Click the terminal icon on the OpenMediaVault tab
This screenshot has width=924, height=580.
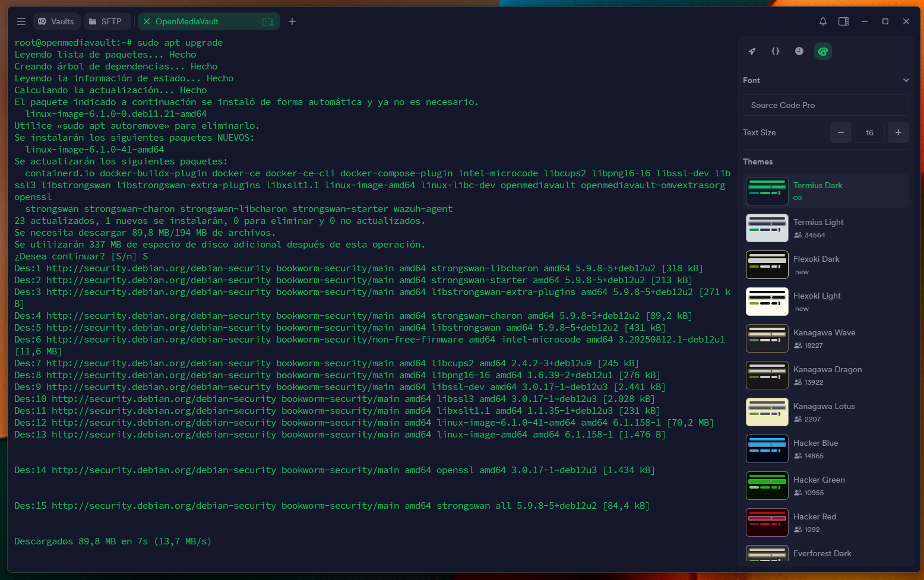pyautogui.click(x=269, y=21)
